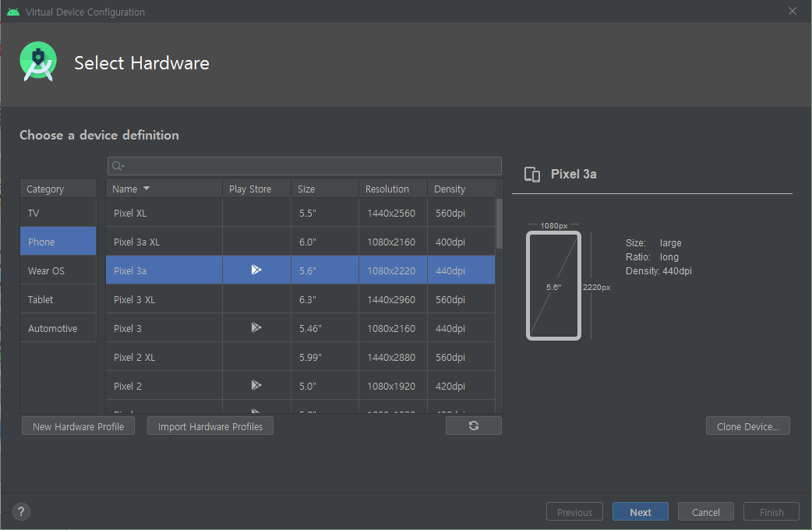812x530 pixels.
Task: Select the Automotive category
Action: [x=58, y=328]
